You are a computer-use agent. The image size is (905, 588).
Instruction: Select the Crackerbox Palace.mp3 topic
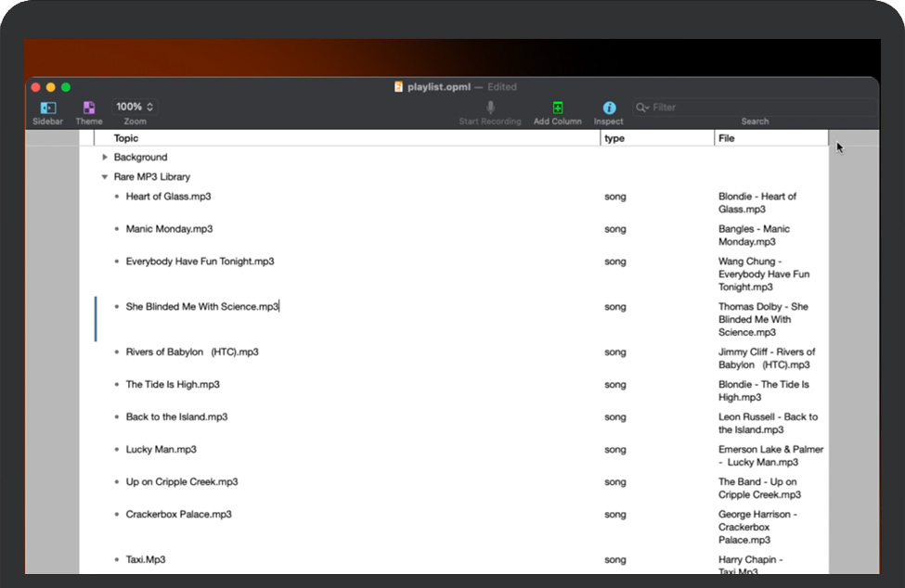click(x=178, y=515)
